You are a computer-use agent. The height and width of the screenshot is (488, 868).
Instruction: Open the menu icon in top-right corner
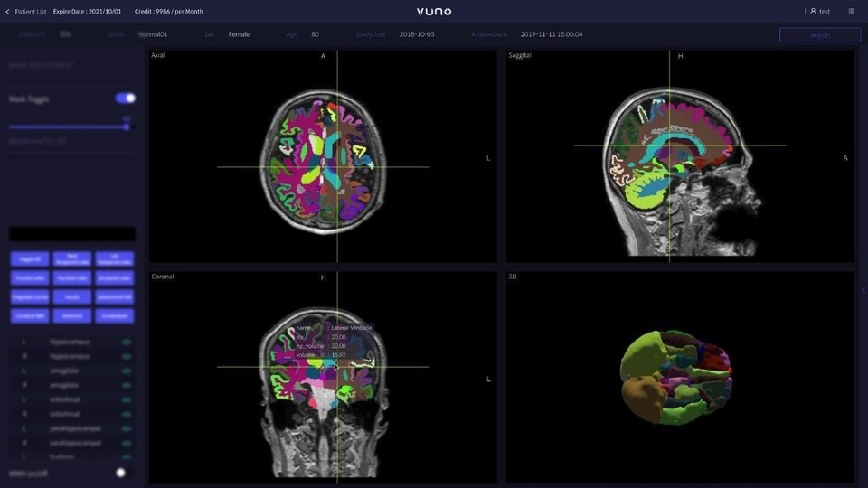(x=851, y=12)
